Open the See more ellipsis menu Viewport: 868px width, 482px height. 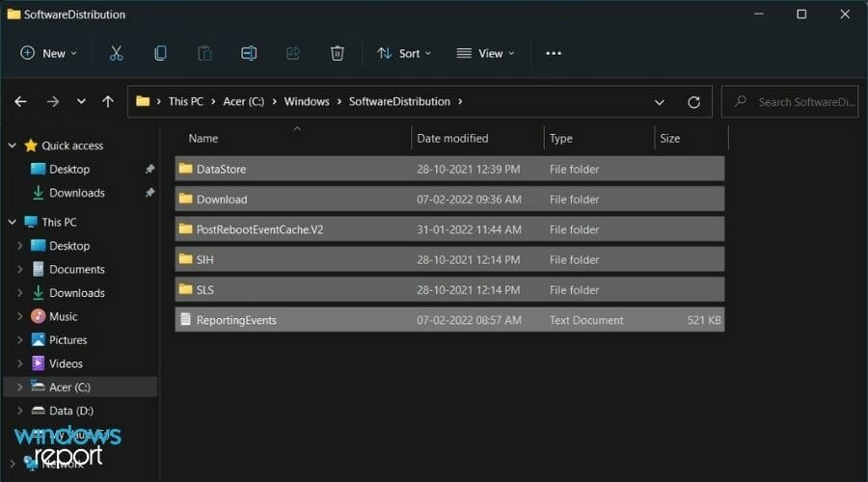click(x=554, y=53)
